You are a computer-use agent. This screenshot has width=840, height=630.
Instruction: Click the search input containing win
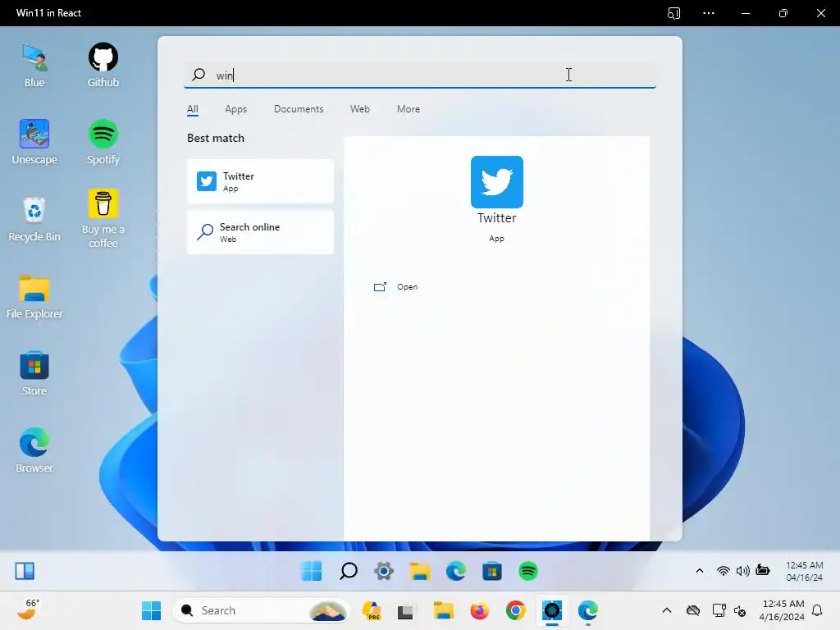[420, 75]
